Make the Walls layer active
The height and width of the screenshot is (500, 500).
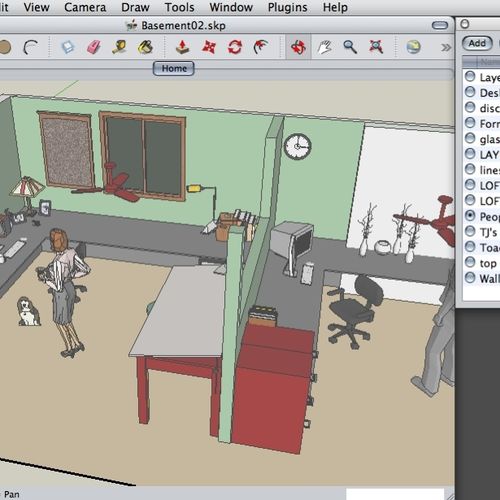click(470, 278)
